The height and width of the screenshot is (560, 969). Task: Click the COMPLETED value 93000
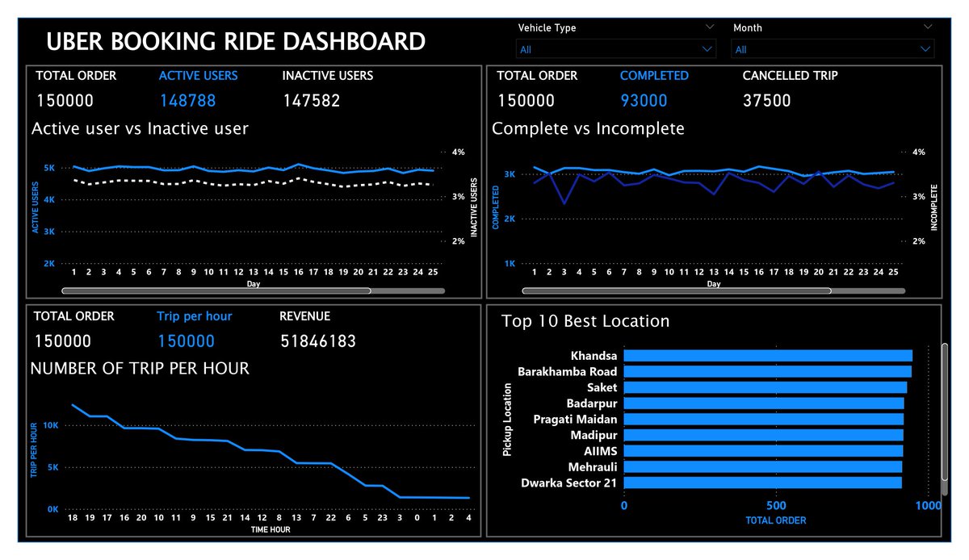(644, 101)
